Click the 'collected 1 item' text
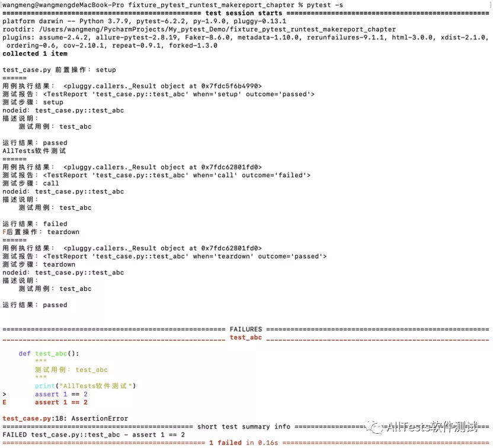 coord(35,53)
